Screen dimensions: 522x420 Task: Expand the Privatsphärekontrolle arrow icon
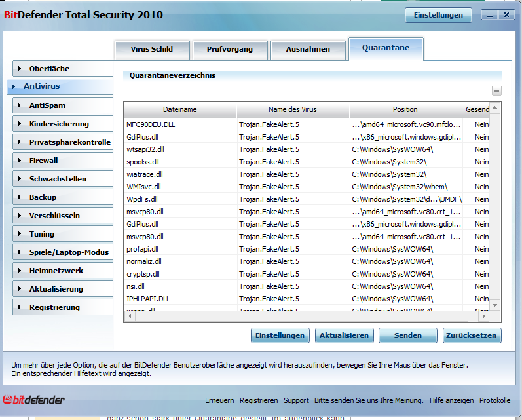point(20,142)
